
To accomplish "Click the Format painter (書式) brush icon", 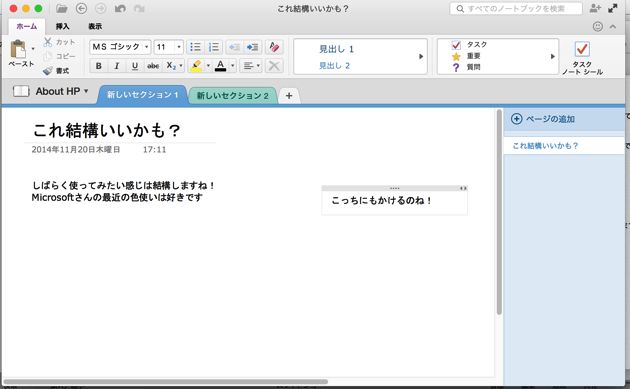I will point(48,71).
